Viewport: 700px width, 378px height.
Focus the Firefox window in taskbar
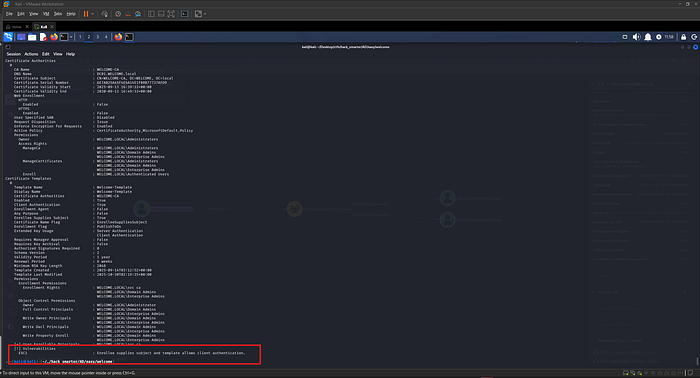click(x=118, y=37)
